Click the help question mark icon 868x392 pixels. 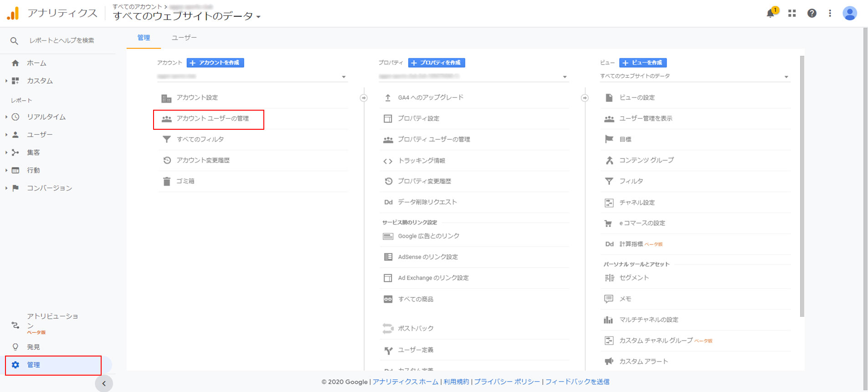(812, 13)
